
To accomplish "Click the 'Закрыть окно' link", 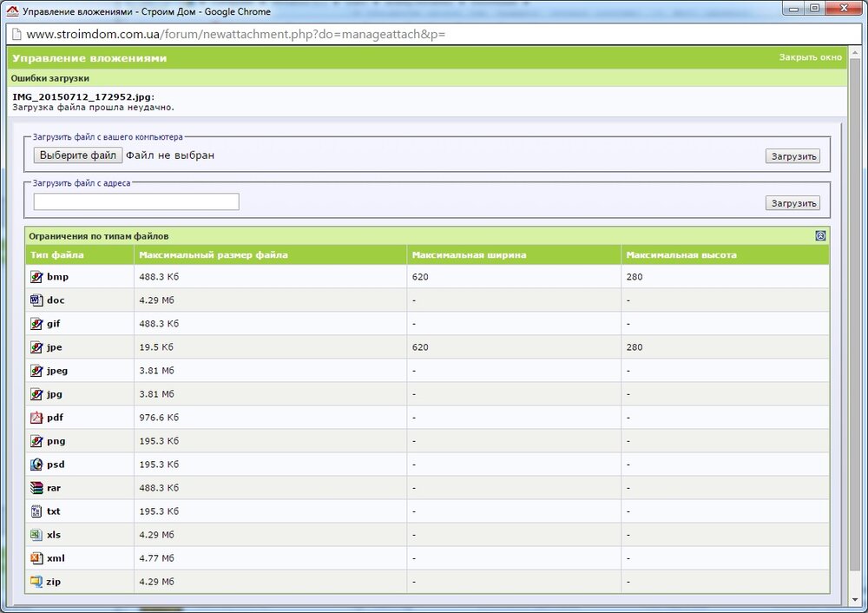I will (x=810, y=57).
